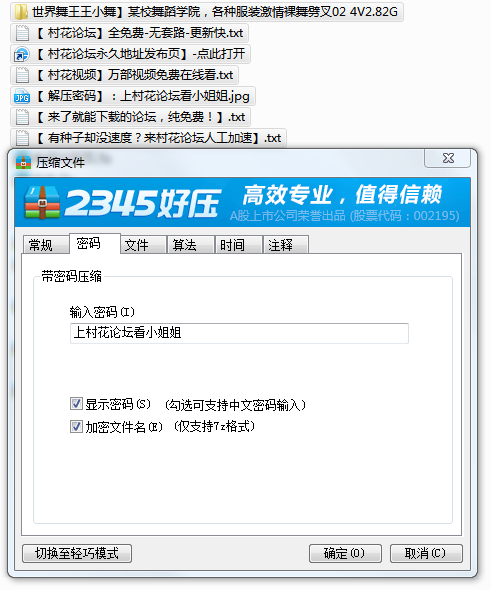Image resolution: width=491 pixels, height=590 pixels.
Task: Click the 确定 button
Action: click(x=345, y=553)
